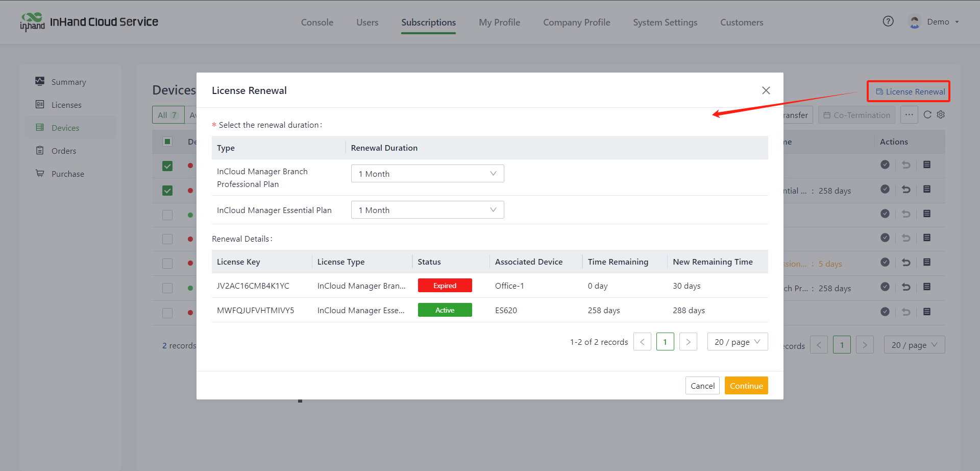980x471 pixels.
Task: Uncheck the first device row checkbox
Action: [x=167, y=166]
